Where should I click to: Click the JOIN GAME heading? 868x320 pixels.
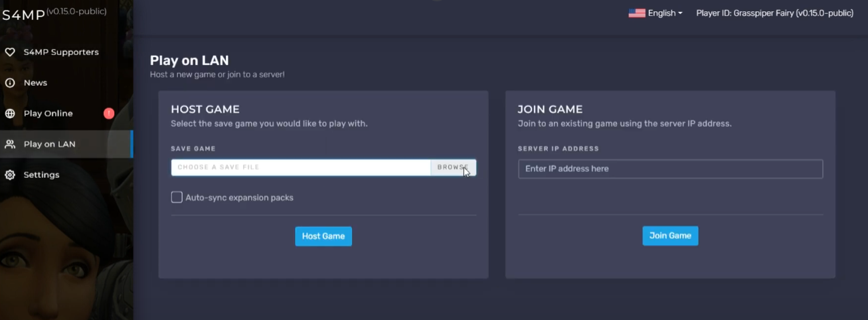(550, 110)
